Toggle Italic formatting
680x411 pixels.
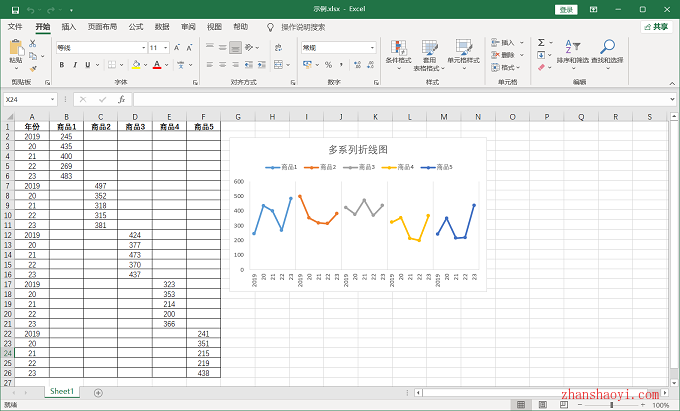click(75, 65)
